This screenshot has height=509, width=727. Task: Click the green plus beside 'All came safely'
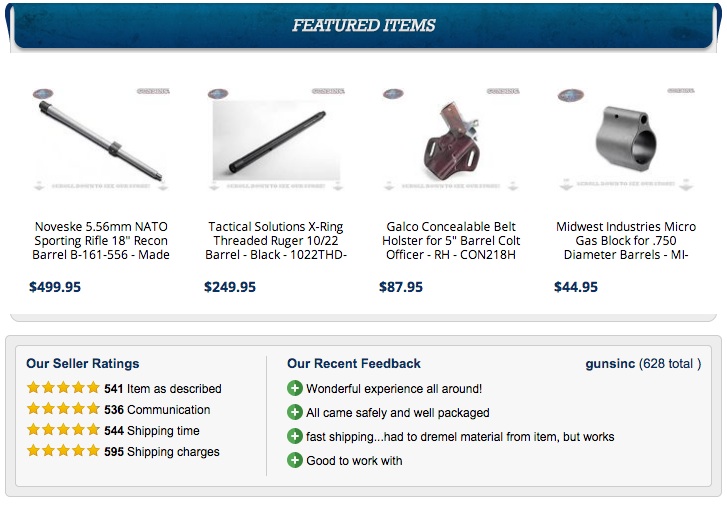[x=294, y=412]
